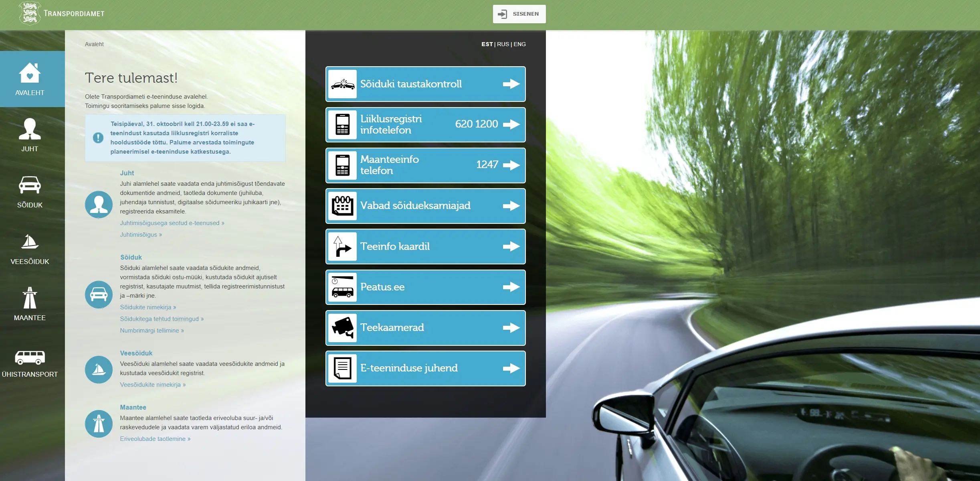This screenshot has height=481, width=980.
Task: Click the 620 1200 phone number
Action: pos(477,124)
